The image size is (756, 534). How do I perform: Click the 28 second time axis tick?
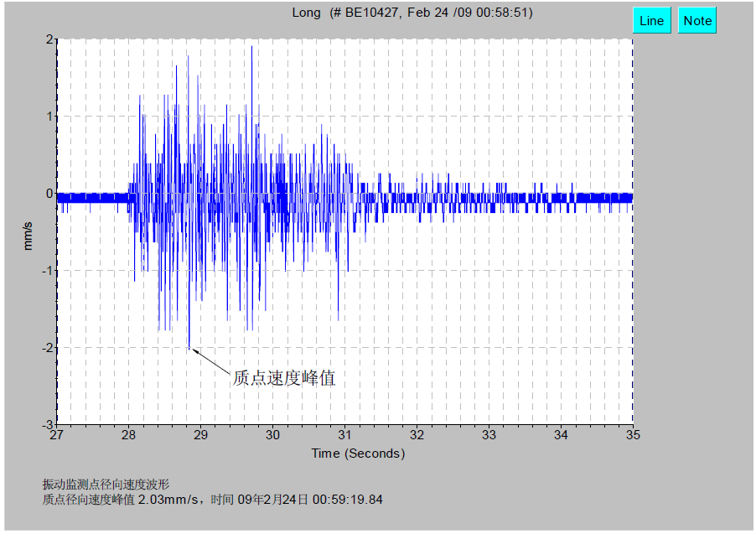(x=128, y=435)
